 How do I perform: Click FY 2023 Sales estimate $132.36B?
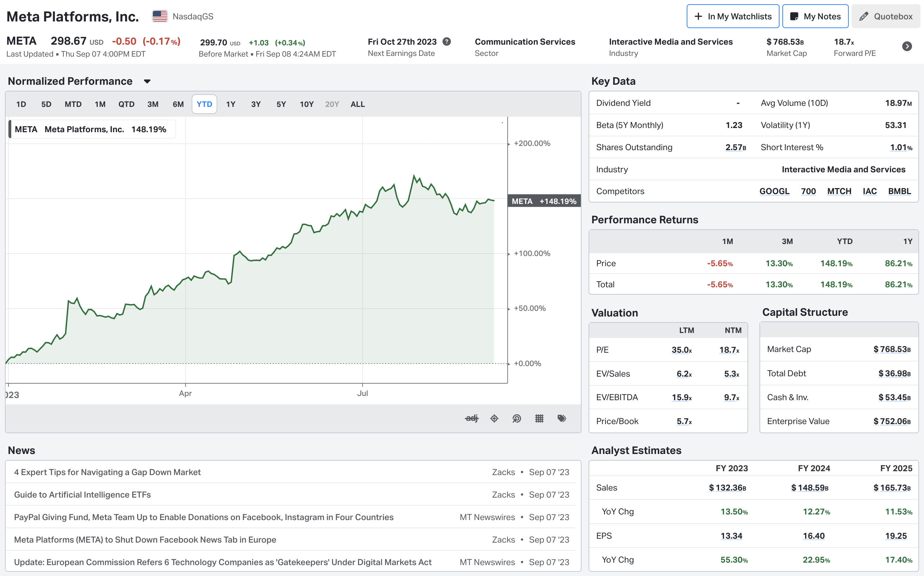[727, 488]
